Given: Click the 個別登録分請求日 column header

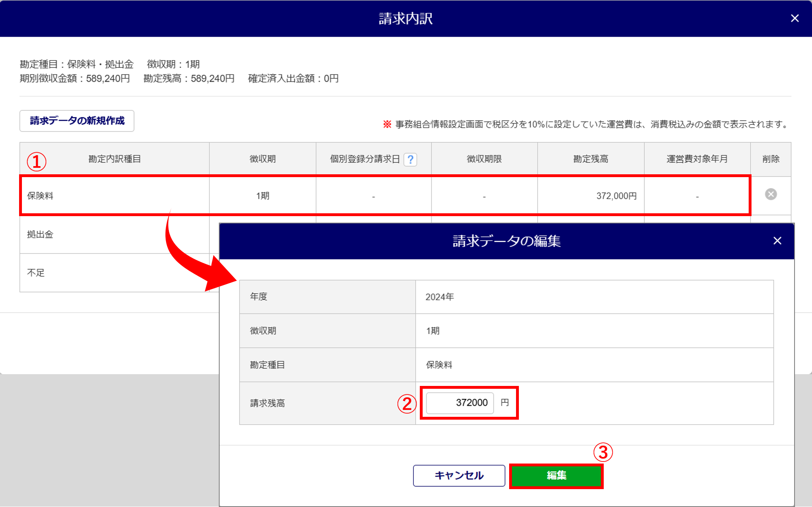Looking at the screenshot, I should pos(364,159).
